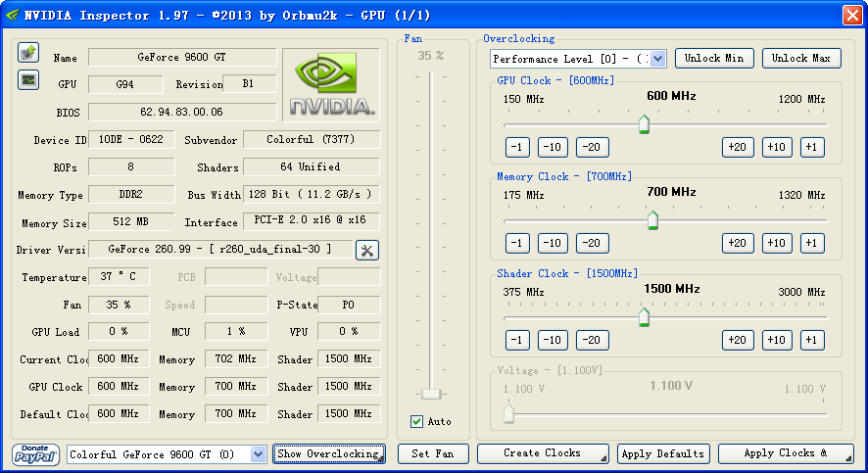Open the Performance Level dropdown

657,59
